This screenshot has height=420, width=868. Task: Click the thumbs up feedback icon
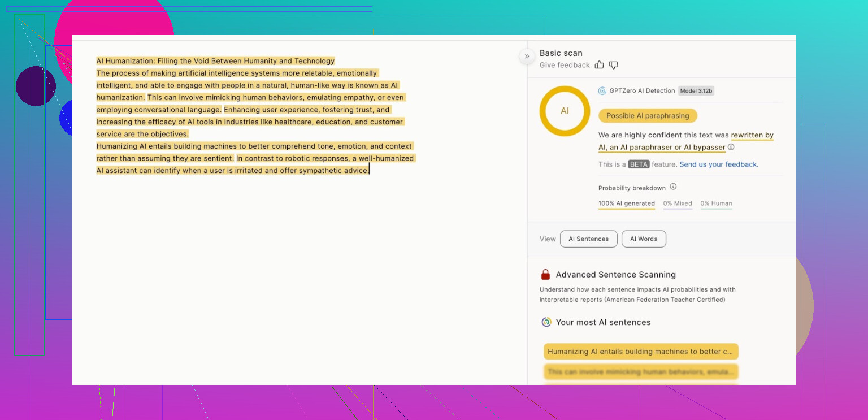click(600, 65)
